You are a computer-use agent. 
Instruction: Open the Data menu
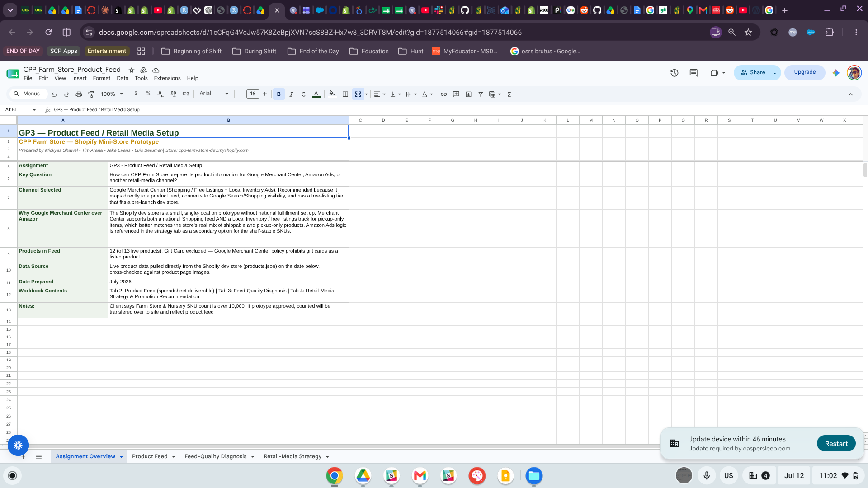[123, 78]
